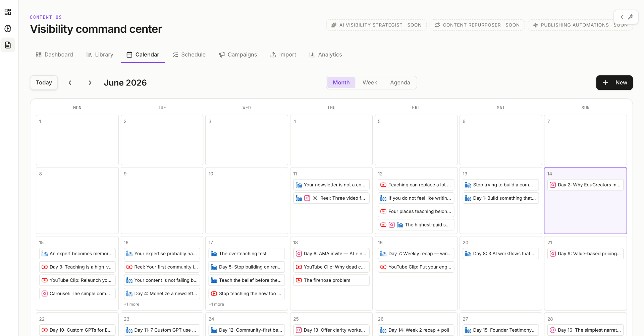Screen dimensions: 644x336
Task: Open the dashboard grid icon in sidebar
Action: pyautogui.click(x=8, y=12)
